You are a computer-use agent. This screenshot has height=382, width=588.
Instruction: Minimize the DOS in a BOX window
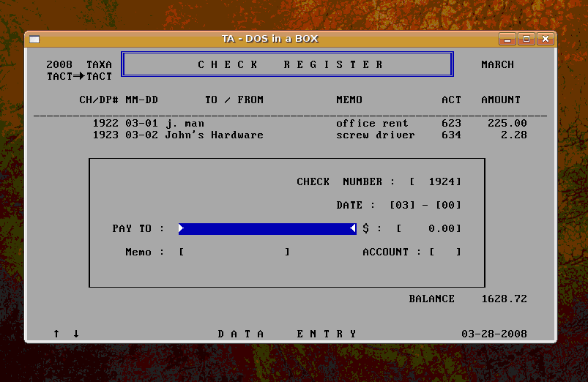pos(507,40)
